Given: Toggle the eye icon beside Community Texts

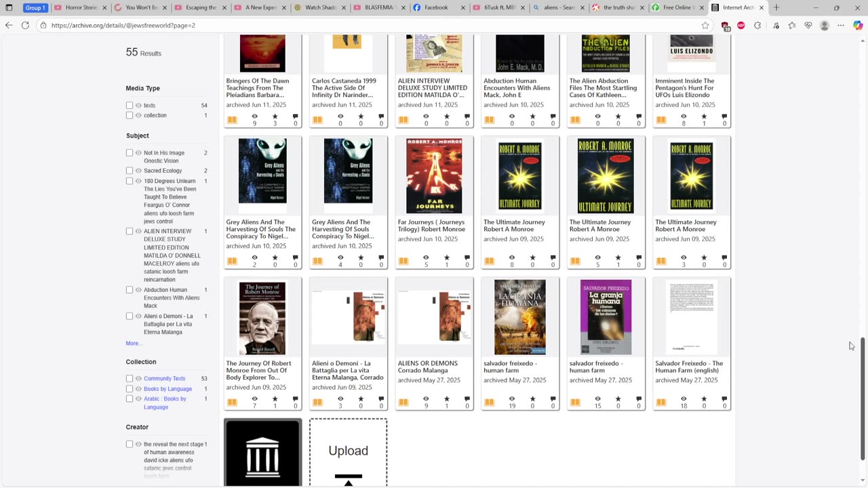Looking at the screenshot, I should point(138,379).
